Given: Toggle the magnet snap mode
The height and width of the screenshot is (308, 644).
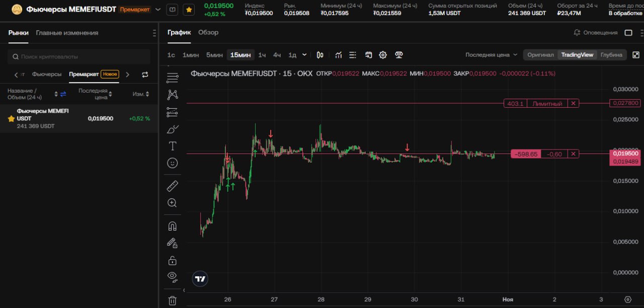Looking at the screenshot, I should click(x=172, y=226).
